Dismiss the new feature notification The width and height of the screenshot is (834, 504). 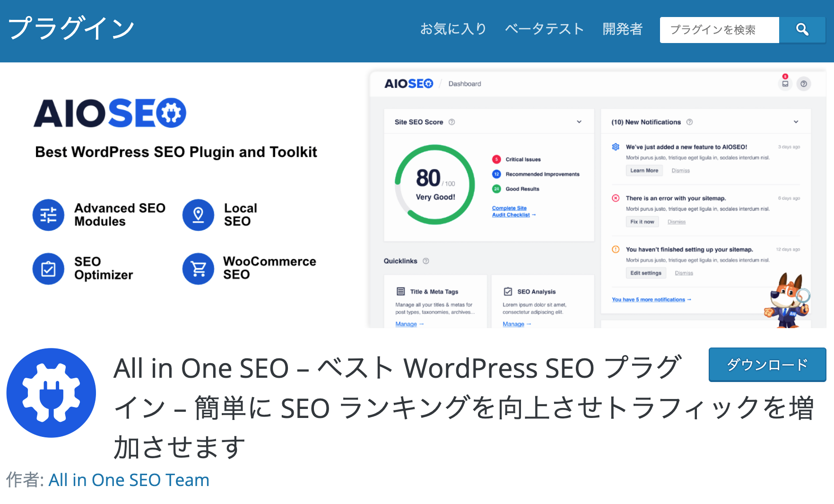(680, 171)
